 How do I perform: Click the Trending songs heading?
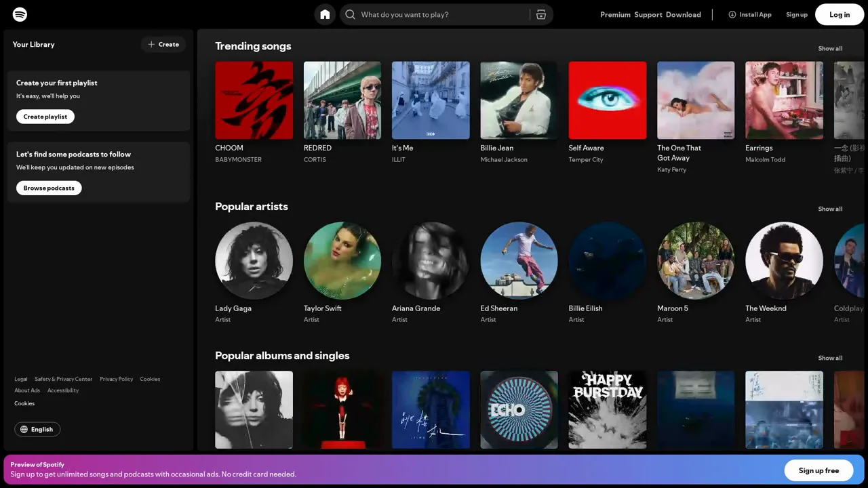253,46
